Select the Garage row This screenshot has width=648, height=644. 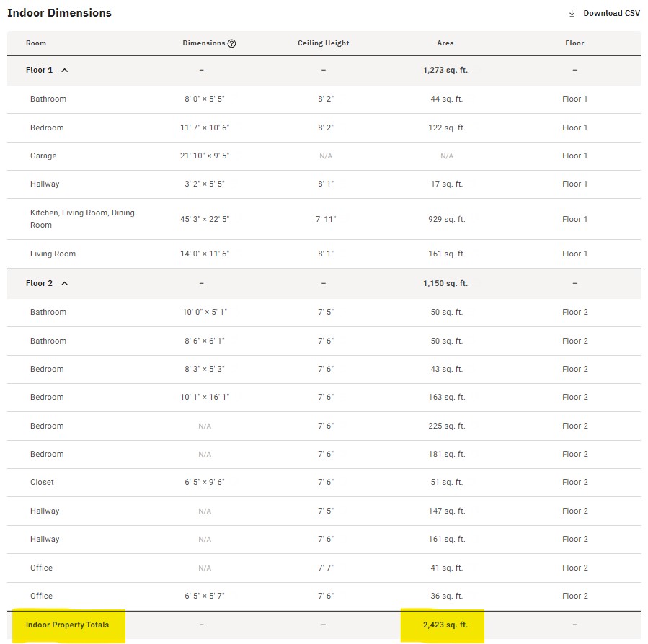[43, 156]
